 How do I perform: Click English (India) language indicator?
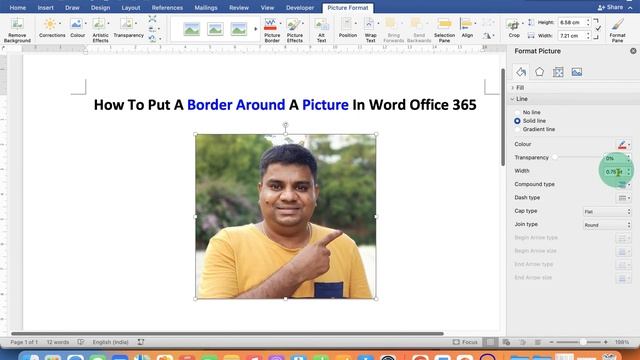pos(110,342)
